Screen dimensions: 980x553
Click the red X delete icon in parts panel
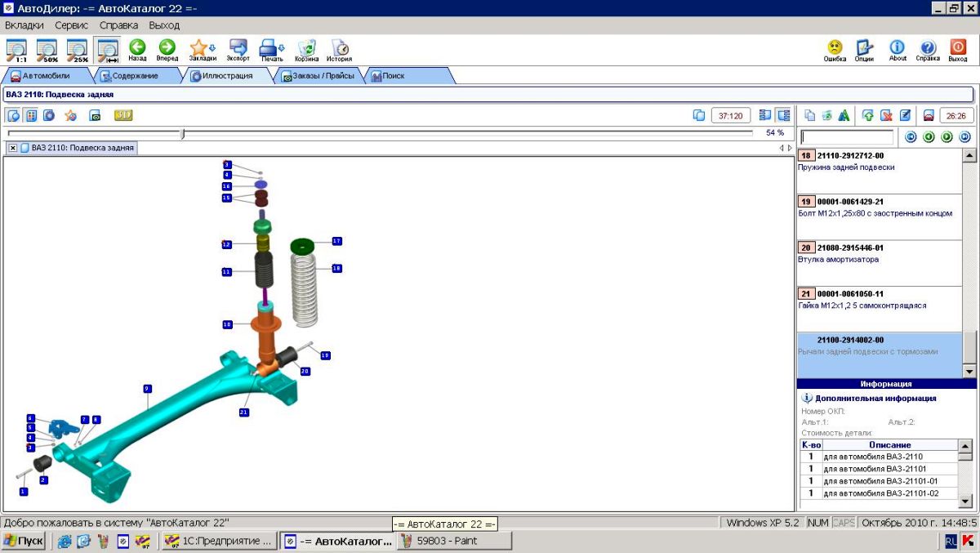pos(886,115)
